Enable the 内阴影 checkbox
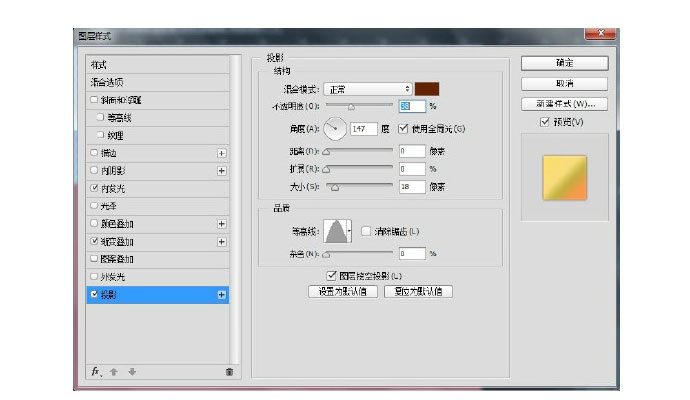690x400 pixels. (x=94, y=170)
